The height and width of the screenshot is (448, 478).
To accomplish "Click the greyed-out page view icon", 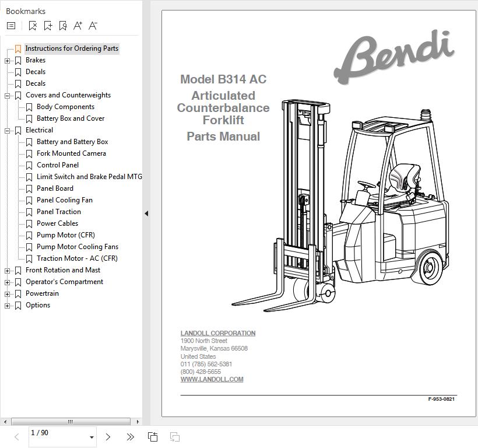I will 175,437.
